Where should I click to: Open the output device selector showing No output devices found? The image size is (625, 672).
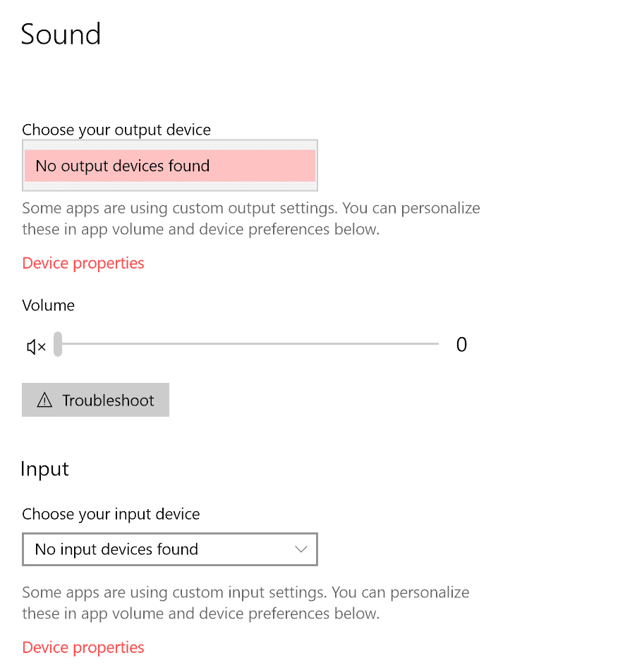tap(169, 165)
